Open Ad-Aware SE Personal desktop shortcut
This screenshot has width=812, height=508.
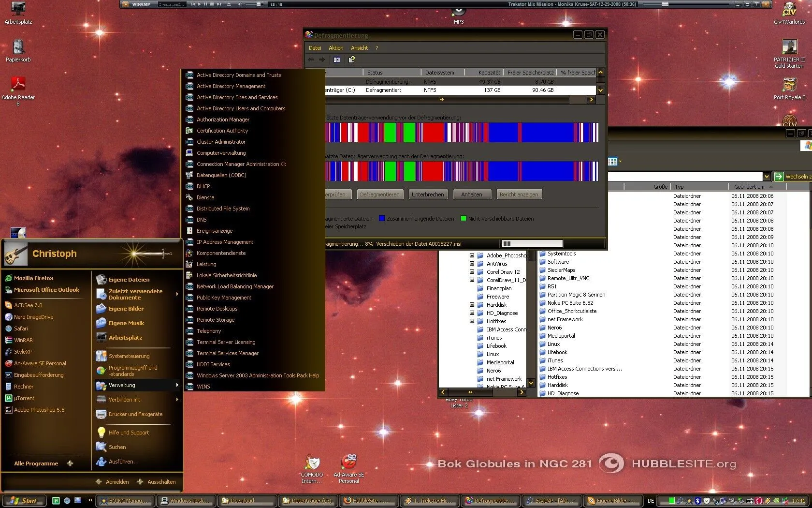pos(348,463)
